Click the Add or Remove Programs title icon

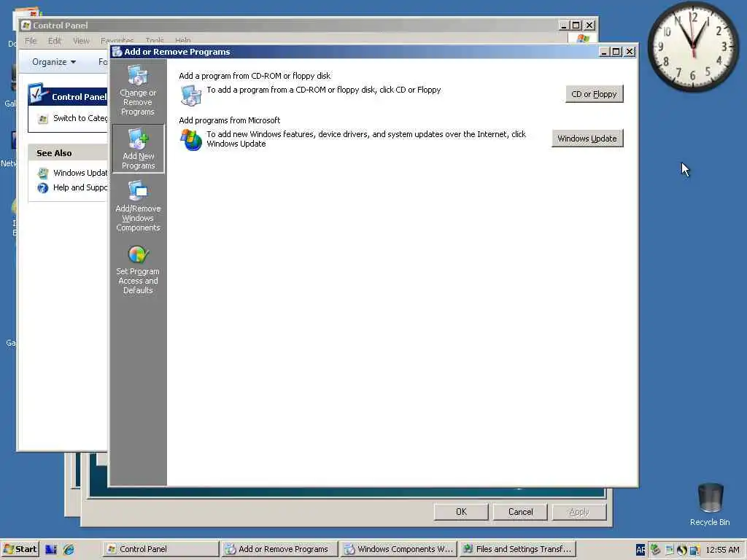pos(117,52)
